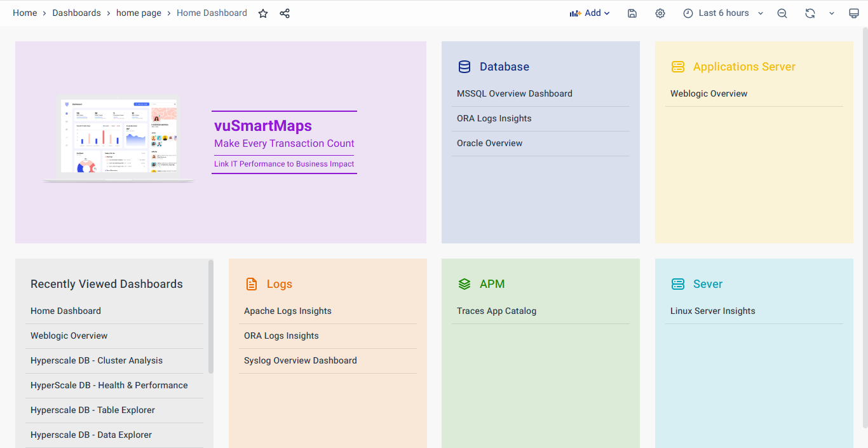Star the Home Dashboard as favorite
The height and width of the screenshot is (448, 868).
[263, 13]
